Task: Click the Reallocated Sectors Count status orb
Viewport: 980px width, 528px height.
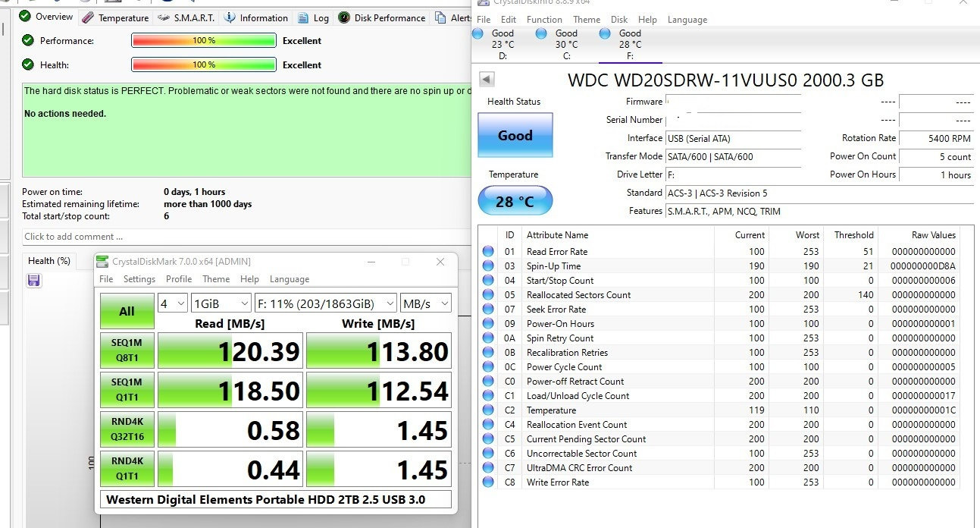Action: [488, 295]
